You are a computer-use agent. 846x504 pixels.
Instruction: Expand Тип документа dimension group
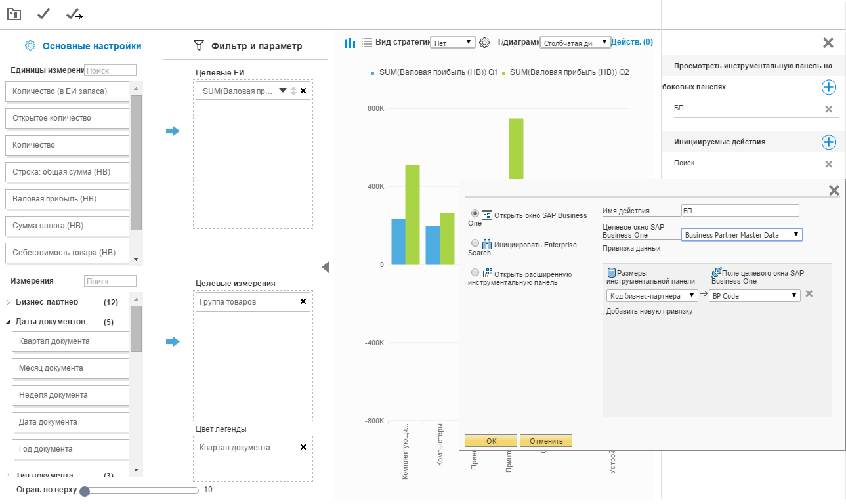(x=9, y=475)
